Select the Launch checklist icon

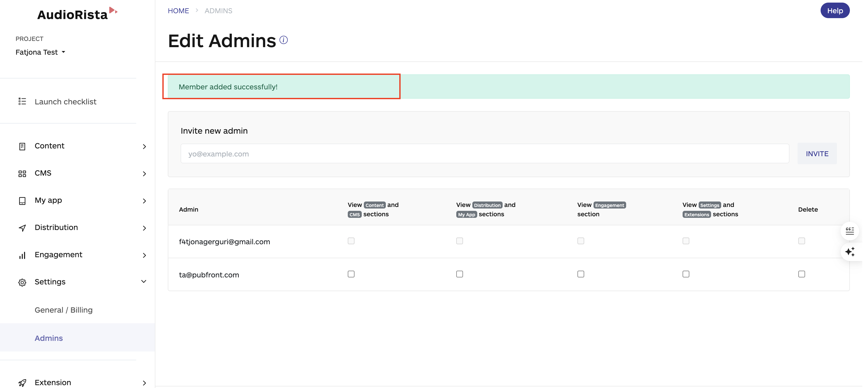tap(22, 101)
